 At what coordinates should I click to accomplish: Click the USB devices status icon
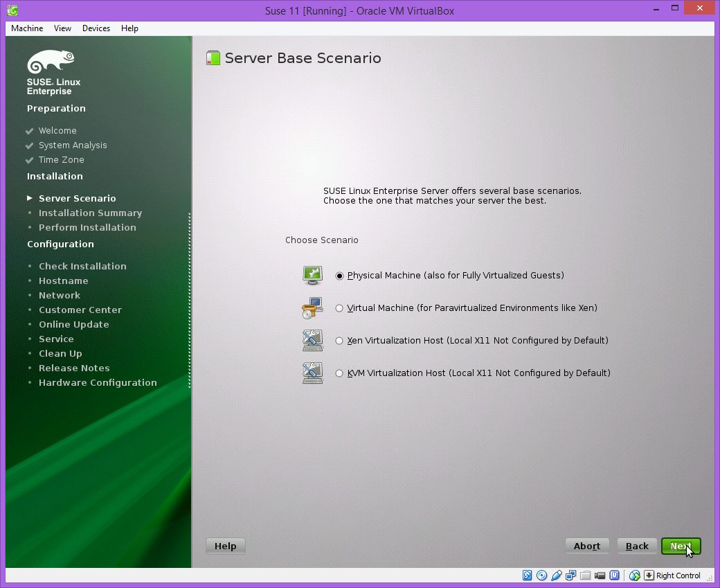coord(557,575)
